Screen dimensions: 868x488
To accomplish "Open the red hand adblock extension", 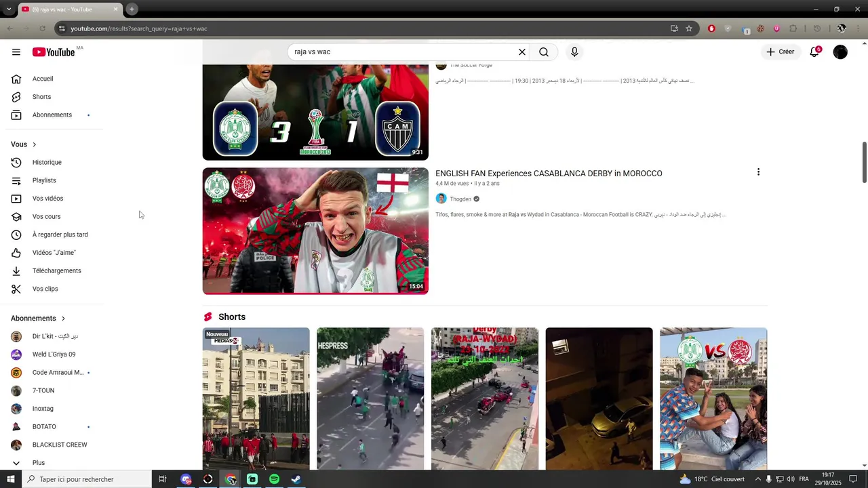I will point(711,28).
